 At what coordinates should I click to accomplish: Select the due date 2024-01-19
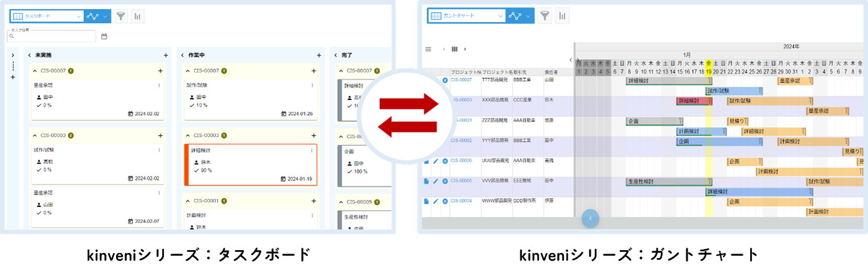[x=297, y=178]
